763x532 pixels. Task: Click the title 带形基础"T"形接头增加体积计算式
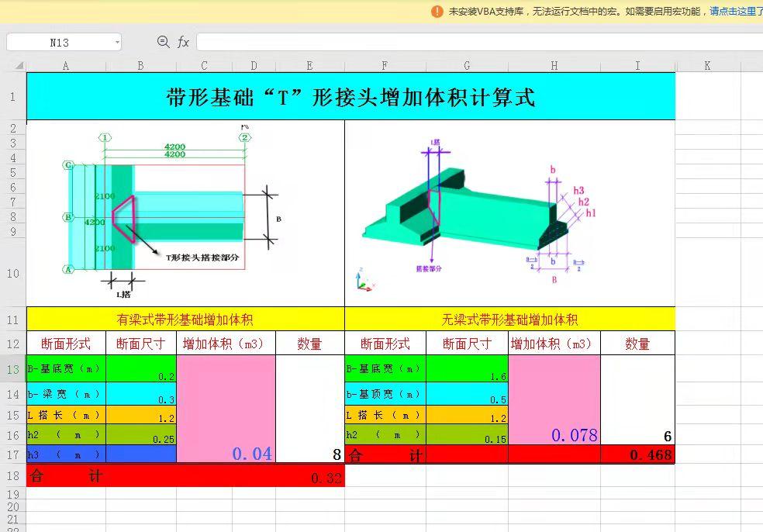350,95
